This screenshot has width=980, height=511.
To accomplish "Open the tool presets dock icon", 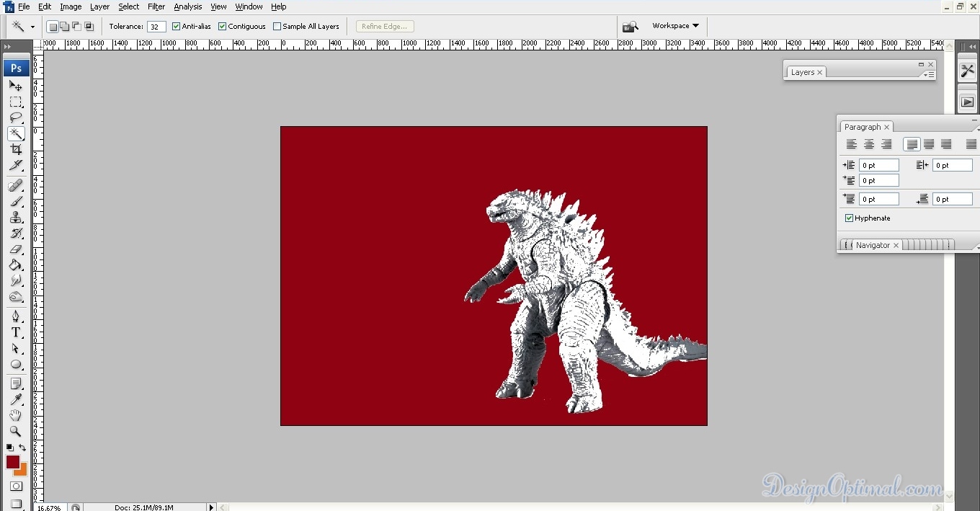I will (967, 71).
